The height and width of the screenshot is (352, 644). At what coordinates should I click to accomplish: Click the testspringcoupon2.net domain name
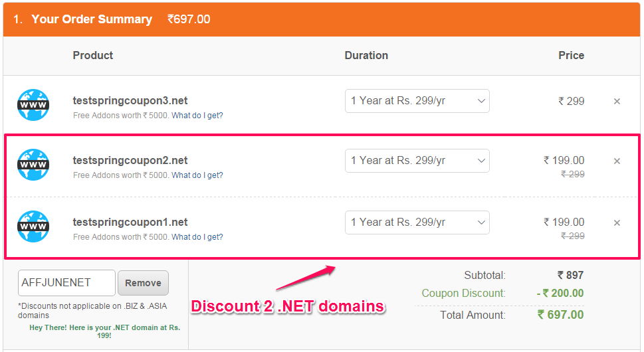click(x=130, y=161)
